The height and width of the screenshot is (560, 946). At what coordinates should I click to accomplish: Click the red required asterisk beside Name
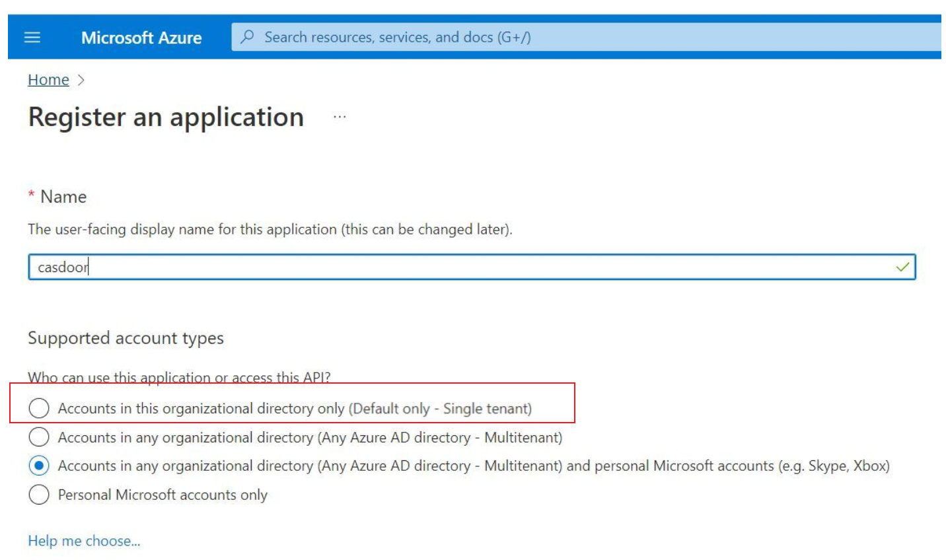(30, 195)
